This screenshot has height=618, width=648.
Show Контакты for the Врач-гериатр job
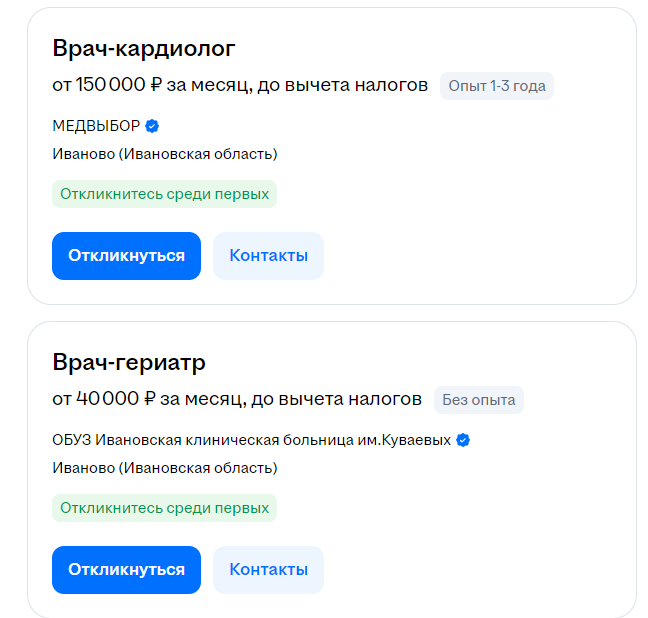point(268,570)
